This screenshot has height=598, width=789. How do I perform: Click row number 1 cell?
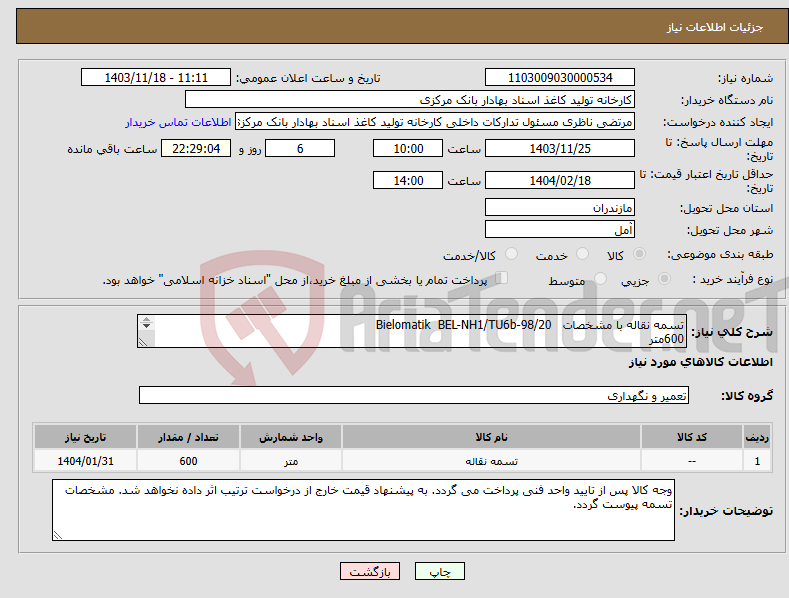757,461
